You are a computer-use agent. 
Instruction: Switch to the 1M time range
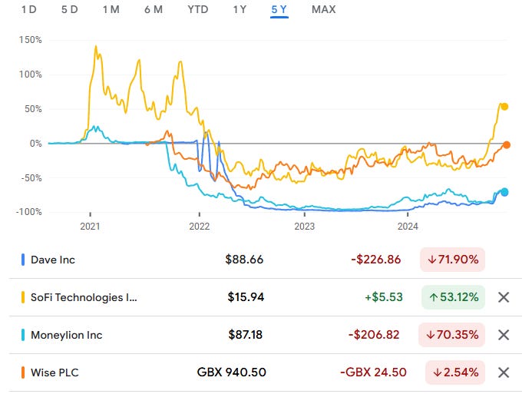tap(111, 9)
